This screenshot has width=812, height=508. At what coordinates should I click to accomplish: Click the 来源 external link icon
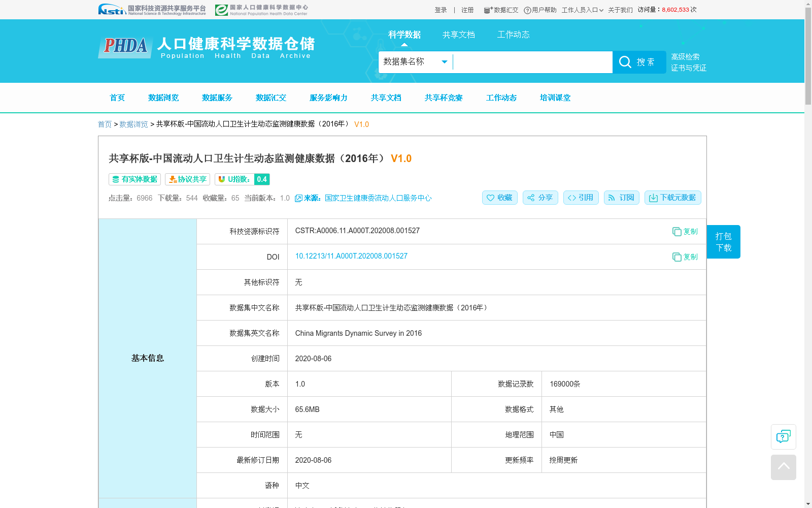click(x=298, y=198)
